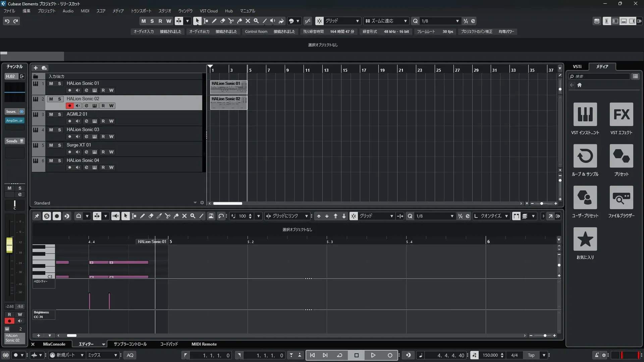Select the Mute tool X icon
644x362 pixels.
[248, 21]
